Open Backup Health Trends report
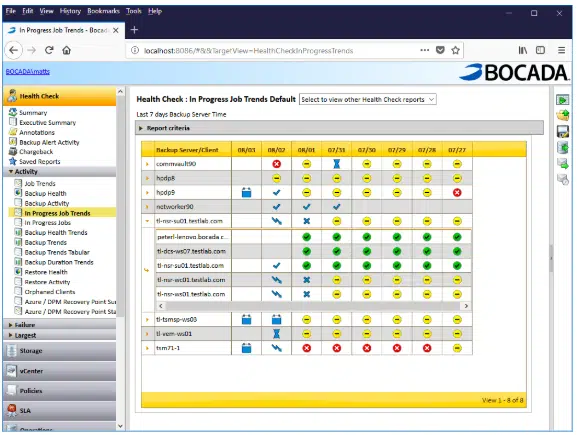Image resolution: width=577 pixels, height=435 pixels. [x=56, y=233]
